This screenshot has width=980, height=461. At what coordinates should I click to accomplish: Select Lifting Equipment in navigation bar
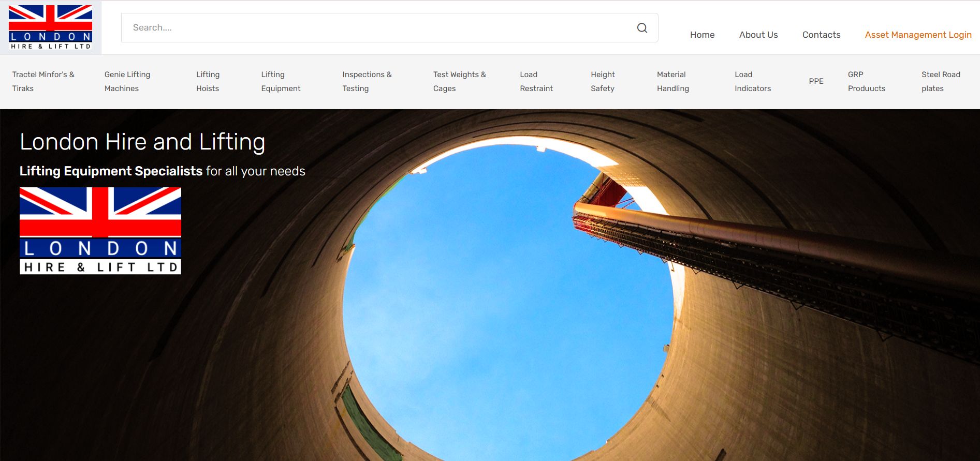[281, 81]
